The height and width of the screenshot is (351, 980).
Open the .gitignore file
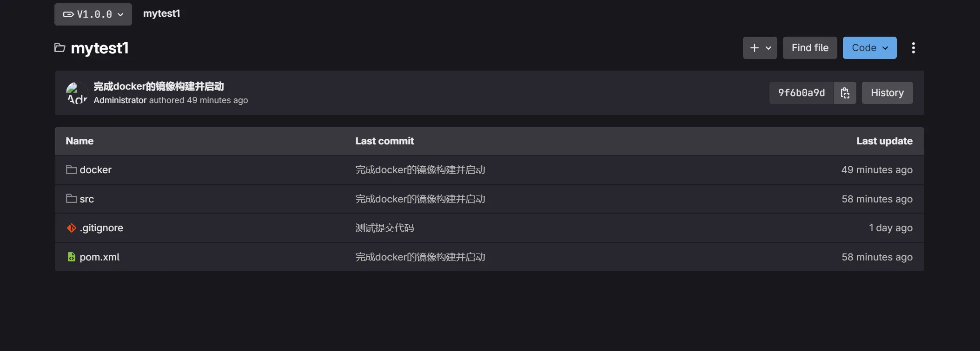[101, 228]
